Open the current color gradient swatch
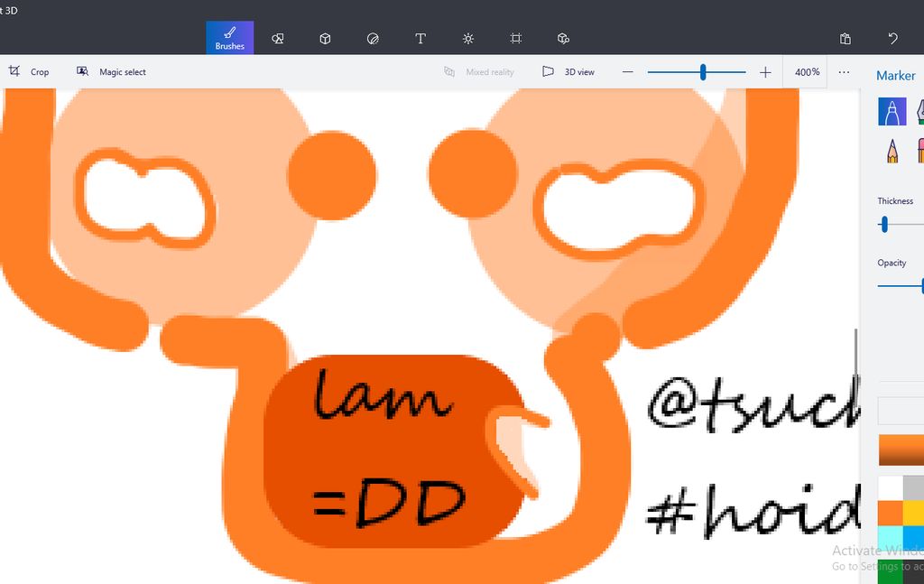924x584 pixels. pyautogui.click(x=901, y=450)
